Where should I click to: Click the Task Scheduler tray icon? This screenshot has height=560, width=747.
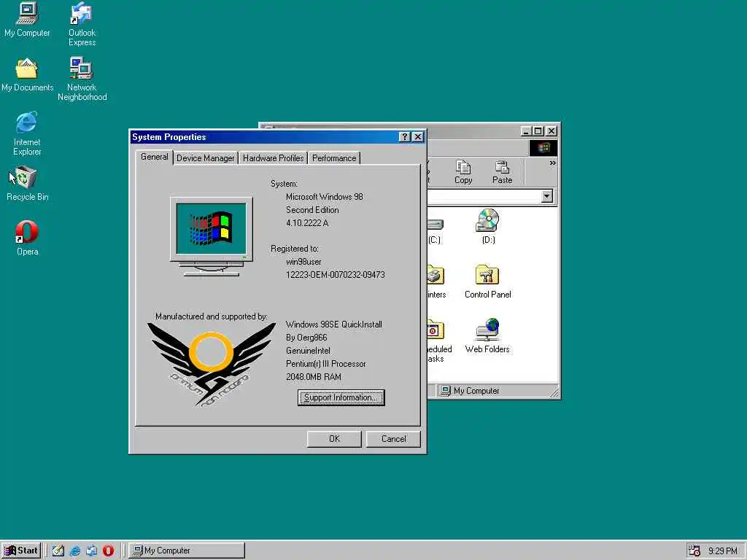694,551
